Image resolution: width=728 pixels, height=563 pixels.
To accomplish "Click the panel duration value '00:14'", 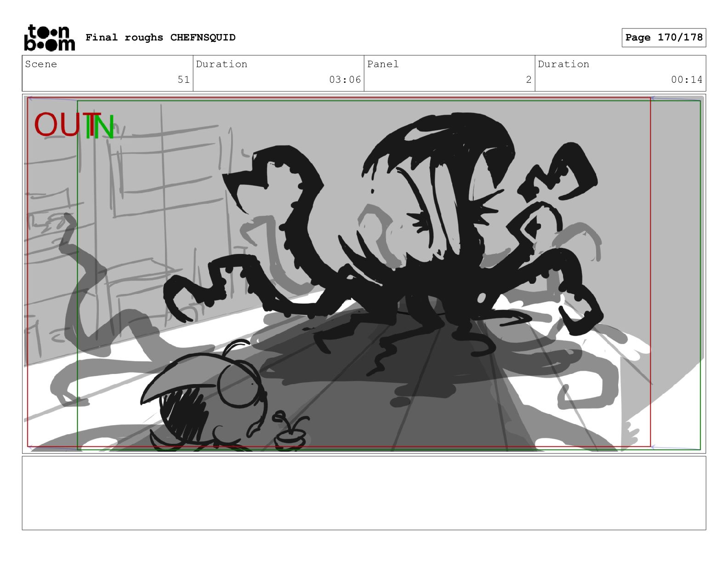I will coord(687,80).
